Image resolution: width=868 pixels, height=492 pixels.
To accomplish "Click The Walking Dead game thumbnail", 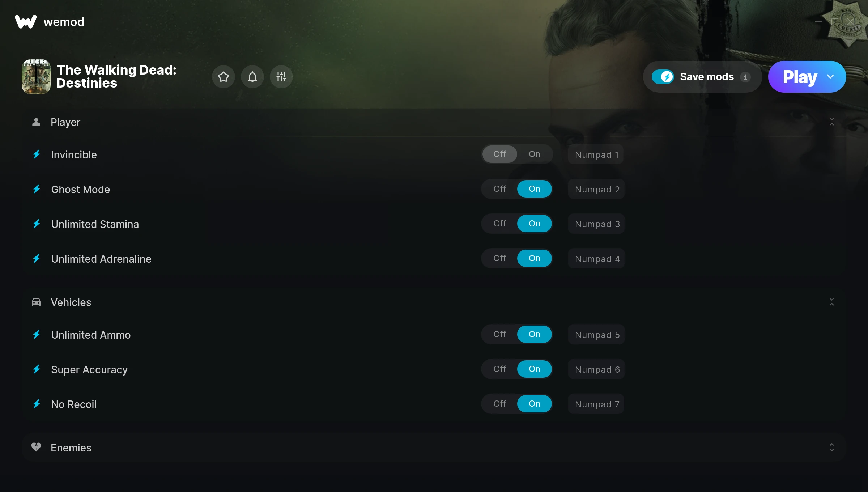I will pyautogui.click(x=36, y=77).
